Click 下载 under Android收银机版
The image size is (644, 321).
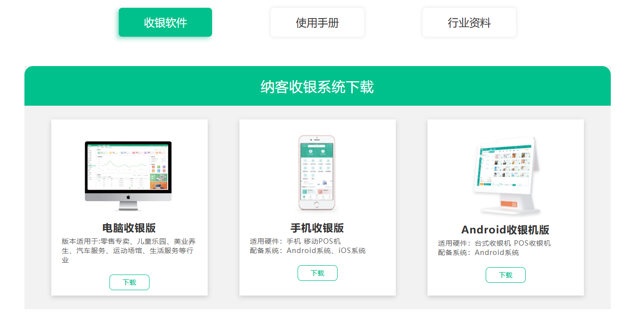505,275
